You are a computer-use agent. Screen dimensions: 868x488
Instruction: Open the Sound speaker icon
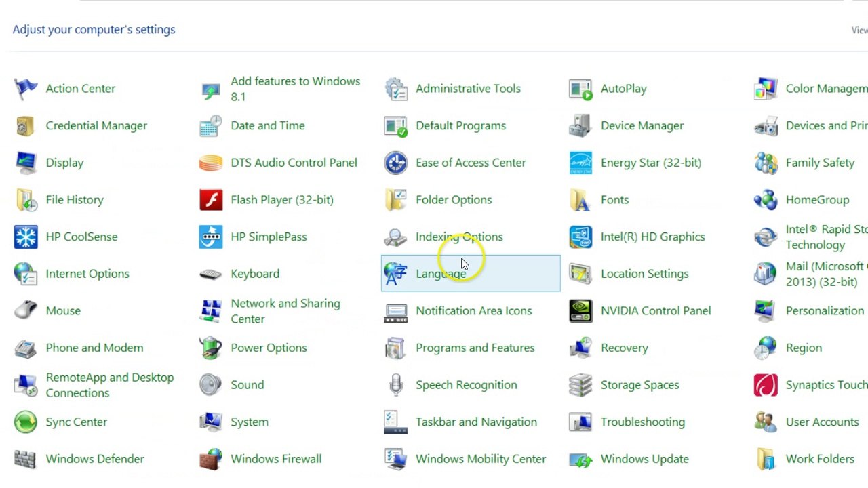(x=211, y=385)
